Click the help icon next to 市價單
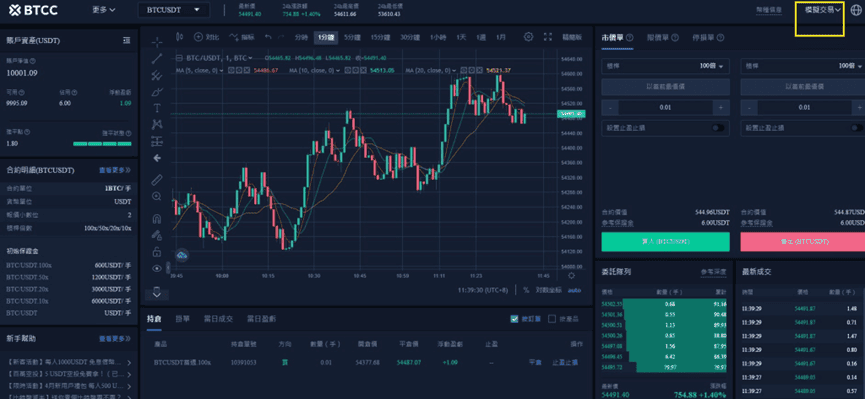The width and height of the screenshot is (865, 399). [x=629, y=38]
